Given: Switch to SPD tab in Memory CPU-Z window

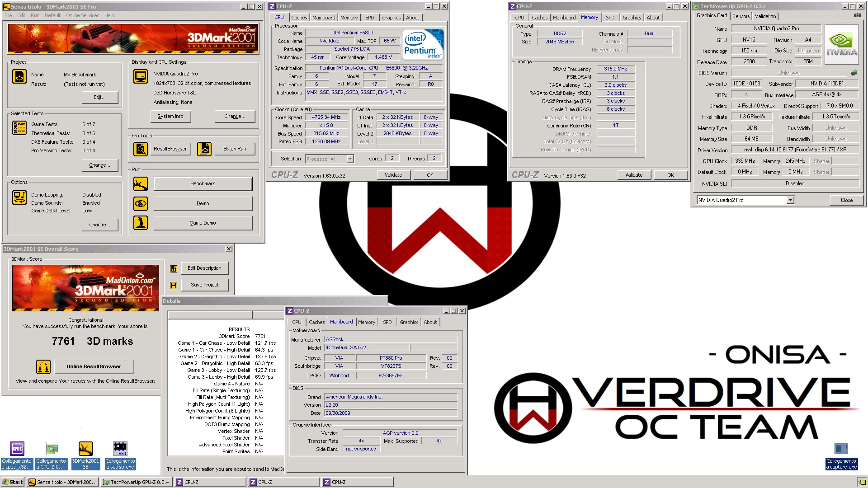Looking at the screenshot, I should point(610,18).
